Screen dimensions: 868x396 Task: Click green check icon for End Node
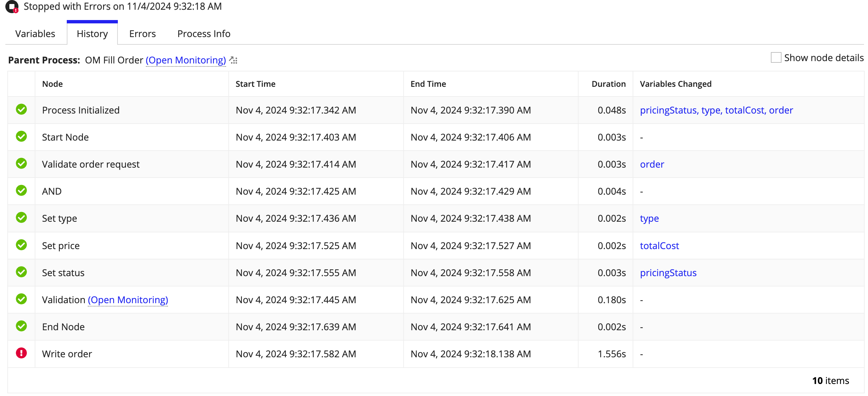21,326
